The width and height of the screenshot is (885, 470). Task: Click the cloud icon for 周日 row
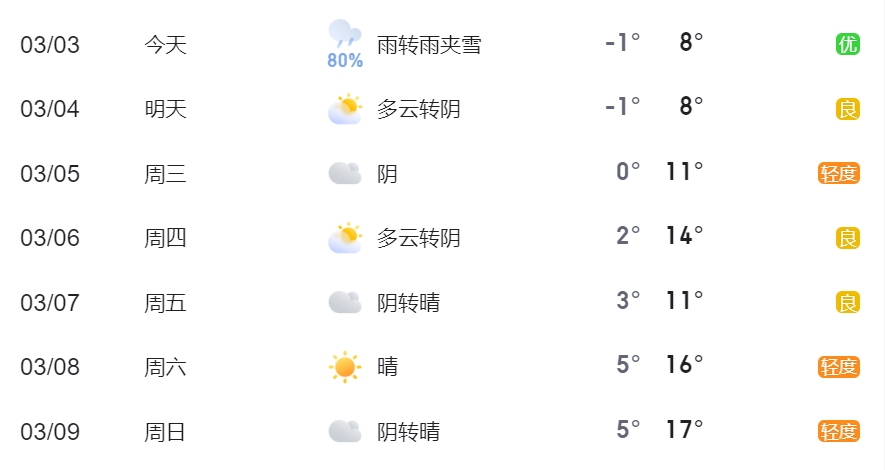coord(345,431)
